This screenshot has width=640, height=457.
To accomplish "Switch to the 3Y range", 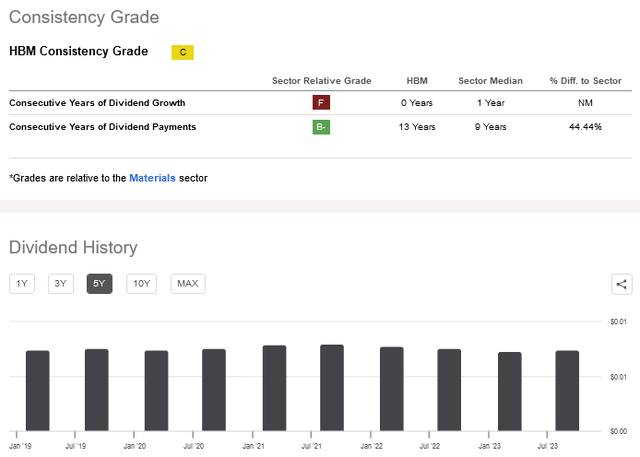I will pos(60,284).
